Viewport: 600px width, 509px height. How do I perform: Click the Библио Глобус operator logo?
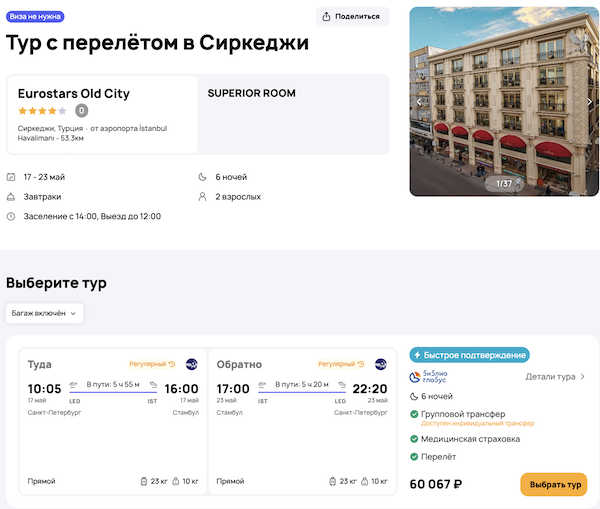coord(429,377)
